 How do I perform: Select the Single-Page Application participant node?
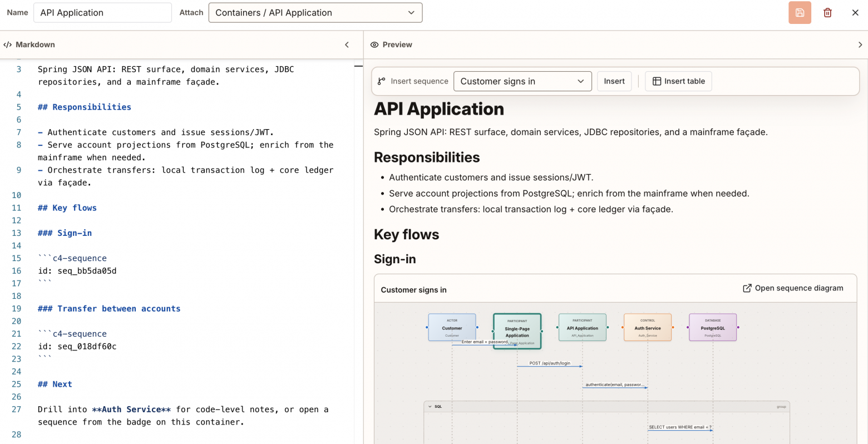tap(517, 330)
